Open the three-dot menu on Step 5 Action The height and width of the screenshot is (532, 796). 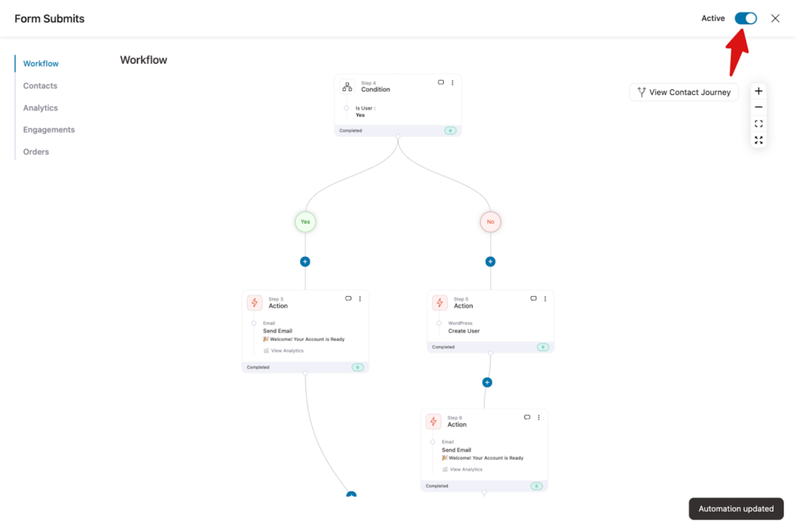(545, 298)
